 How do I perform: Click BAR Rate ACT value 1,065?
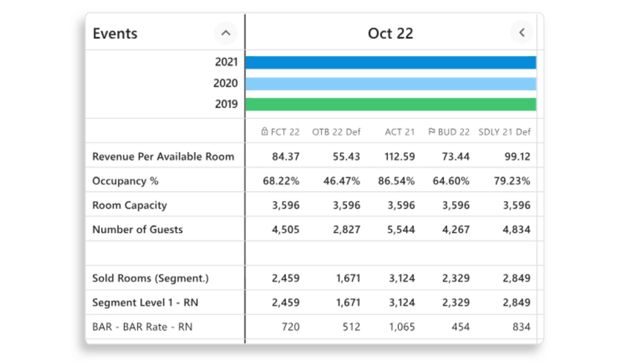(x=402, y=327)
